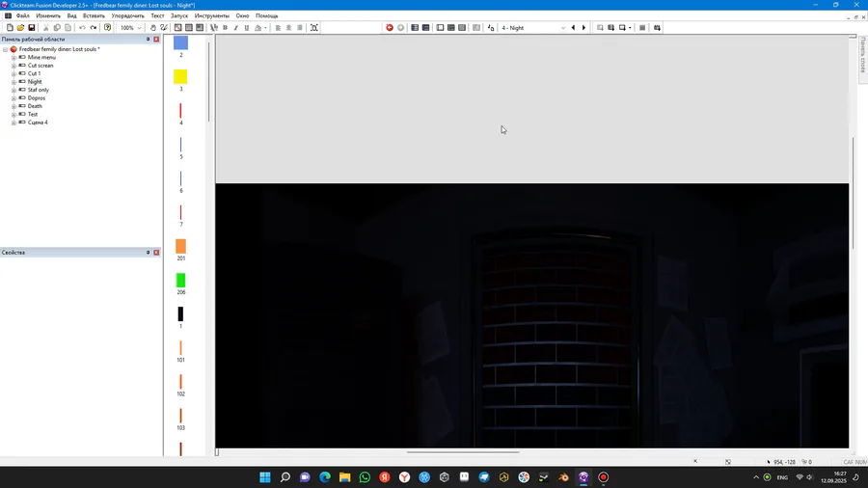Expand the Death frame node
This screenshot has height=488, width=868.
(14, 106)
